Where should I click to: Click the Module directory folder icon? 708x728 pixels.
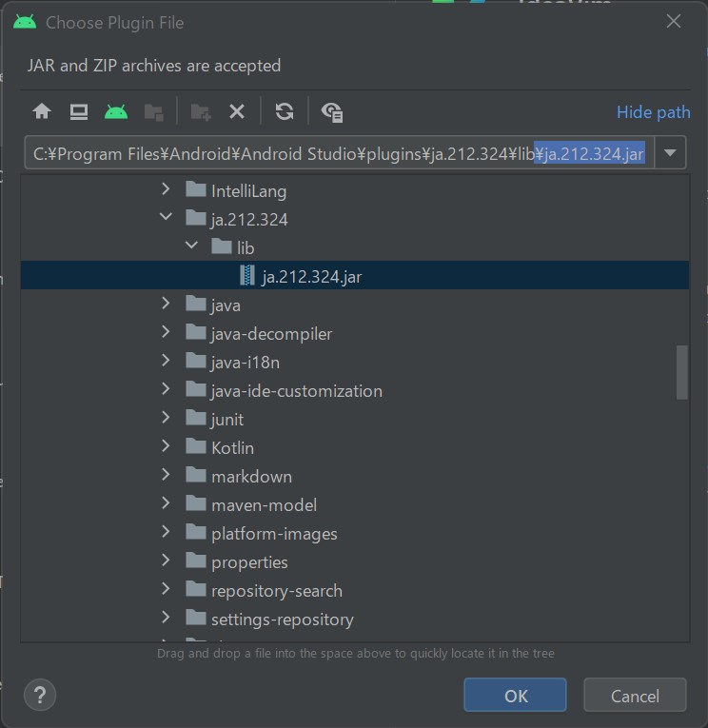coord(153,112)
